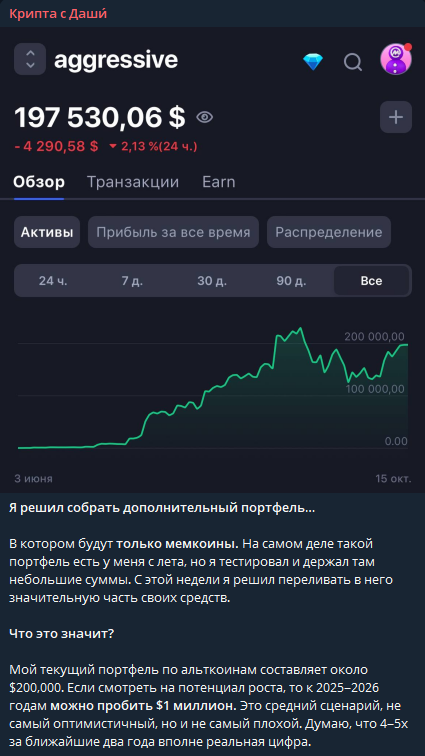
Task: Switch to Распределение view
Action: (x=329, y=232)
